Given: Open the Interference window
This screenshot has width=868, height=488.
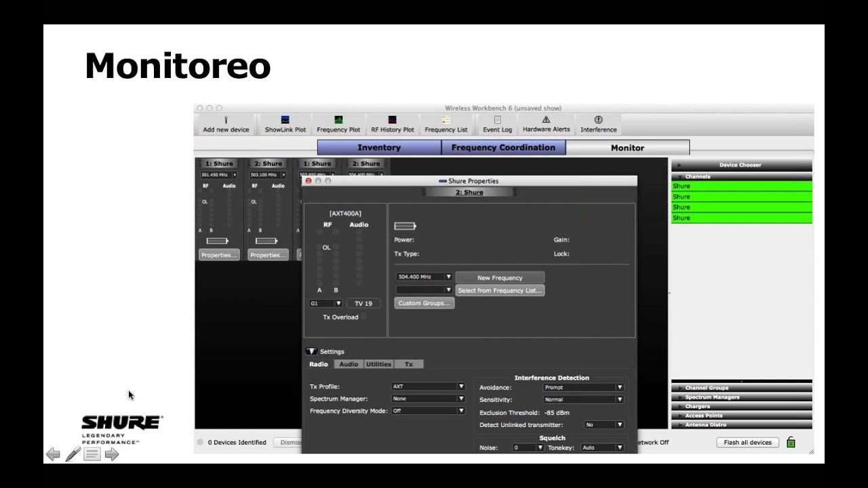Looking at the screenshot, I should pyautogui.click(x=598, y=124).
